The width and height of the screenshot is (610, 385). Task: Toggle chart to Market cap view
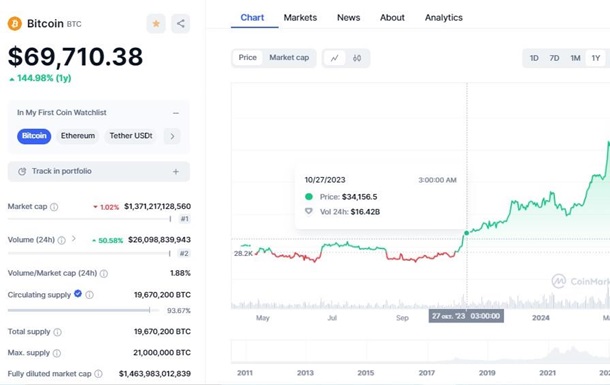coord(289,58)
